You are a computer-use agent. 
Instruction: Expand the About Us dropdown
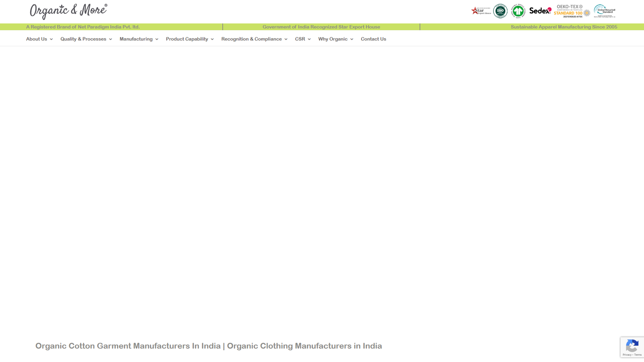click(51, 39)
